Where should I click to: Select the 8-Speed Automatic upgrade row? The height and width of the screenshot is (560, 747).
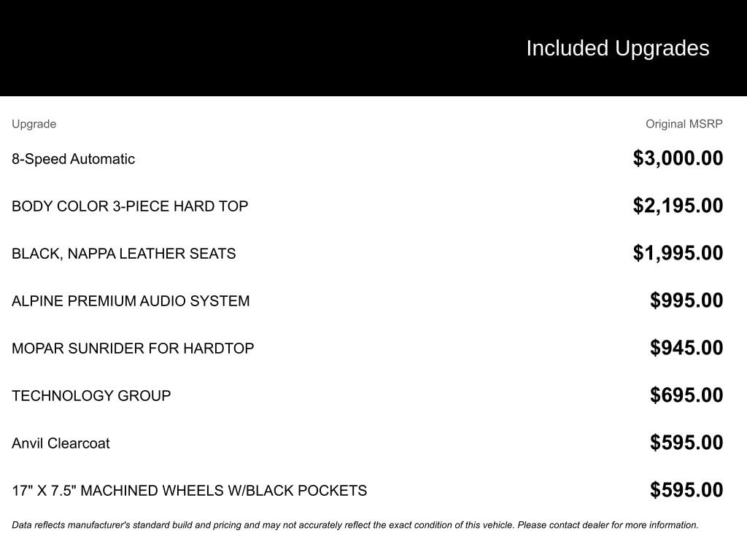tap(73, 159)
